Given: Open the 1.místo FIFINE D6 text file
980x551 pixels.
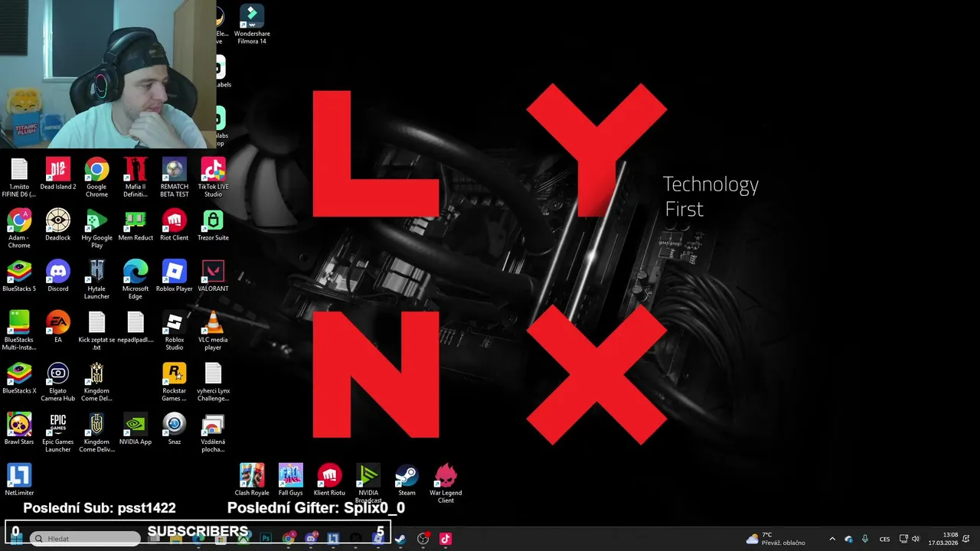Looking at the screenshot, I should point(19,177).
